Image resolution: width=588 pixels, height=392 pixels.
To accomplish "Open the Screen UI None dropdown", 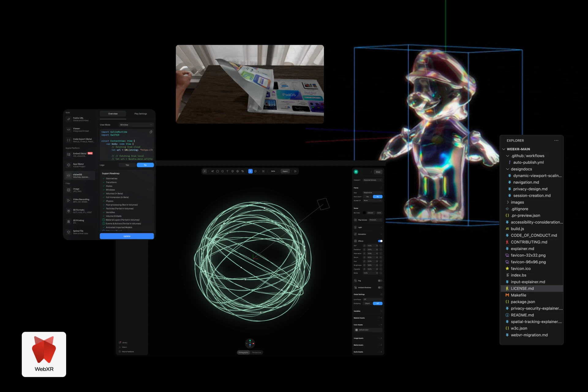I will (x=372, y=201).
